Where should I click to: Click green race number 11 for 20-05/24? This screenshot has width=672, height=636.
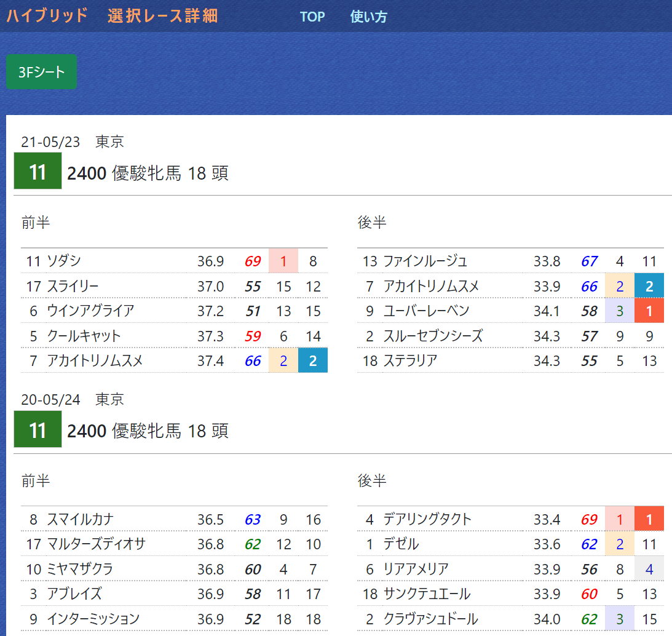[x=38, y=429]
